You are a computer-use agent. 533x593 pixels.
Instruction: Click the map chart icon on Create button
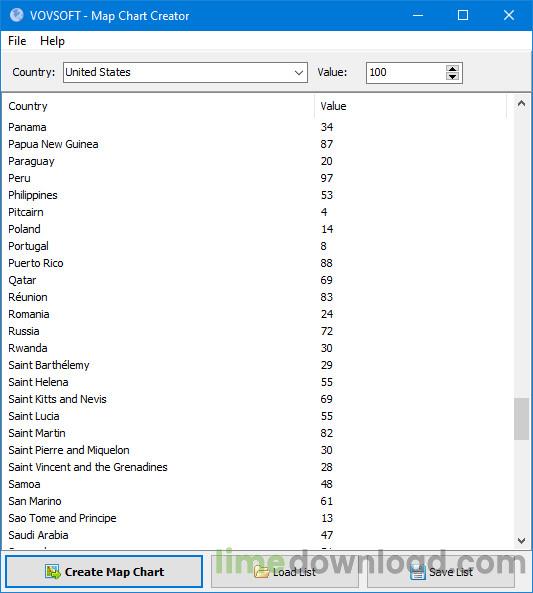pyautogui.click(x=53, y=571)
